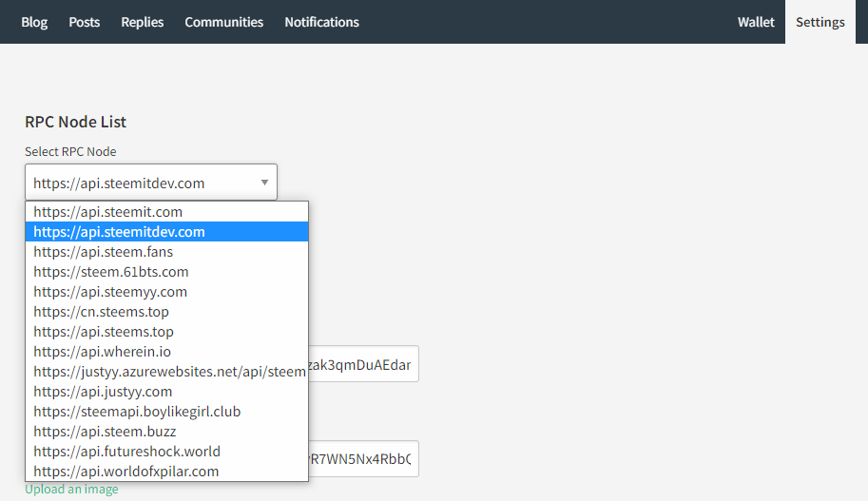The height and width of the screenshot is (501, 868).
Task: Pick https://api.futureshock.world from the list
Action: (126, 452)
